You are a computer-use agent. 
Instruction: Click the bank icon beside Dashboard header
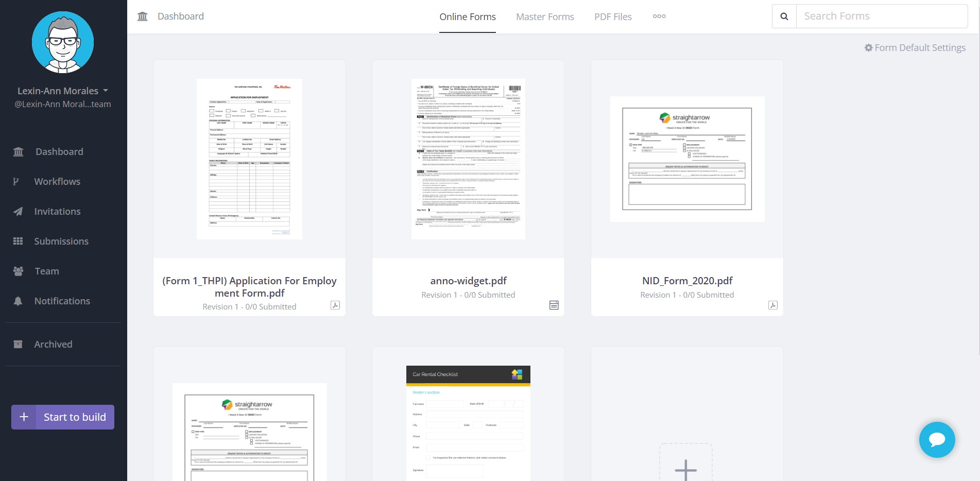pyautogui.click(x=143, y=16)
